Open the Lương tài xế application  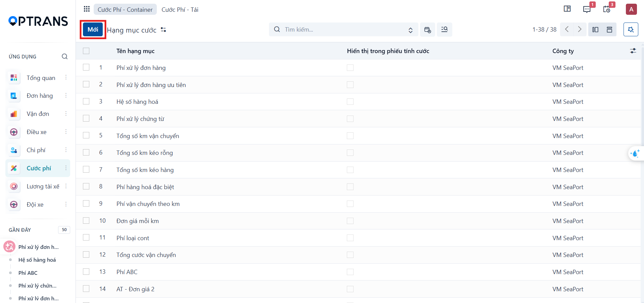coord(38,186)
